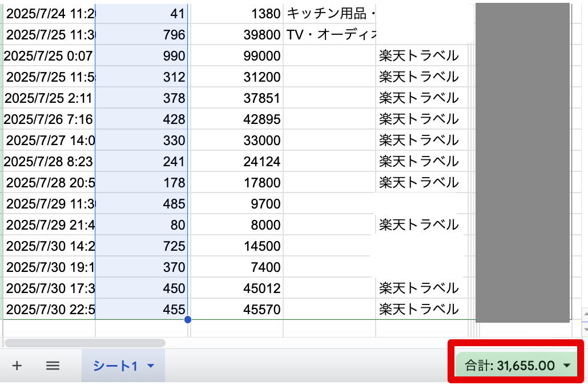Expand the 合計 summary dropdown arrow
Image resolution: width=588 pixels, height=385 pixels.
(567, 366)
